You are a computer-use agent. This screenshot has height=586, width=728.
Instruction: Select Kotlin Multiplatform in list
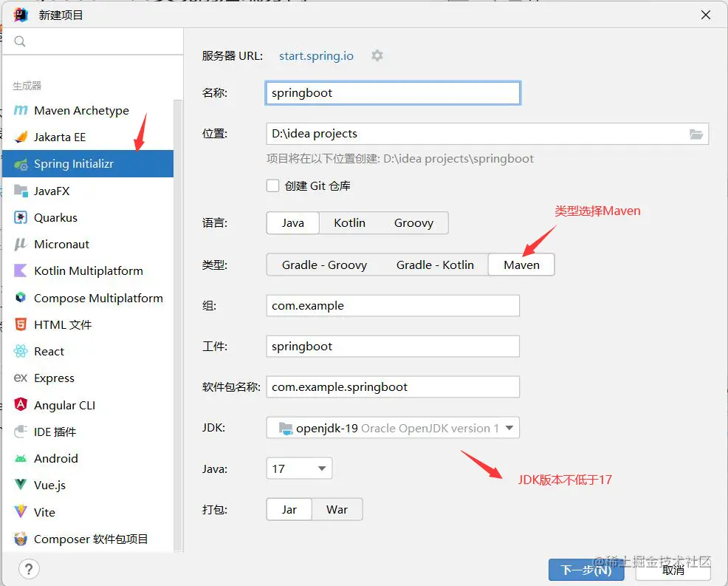pyautogui.click(x=88, y=271)
